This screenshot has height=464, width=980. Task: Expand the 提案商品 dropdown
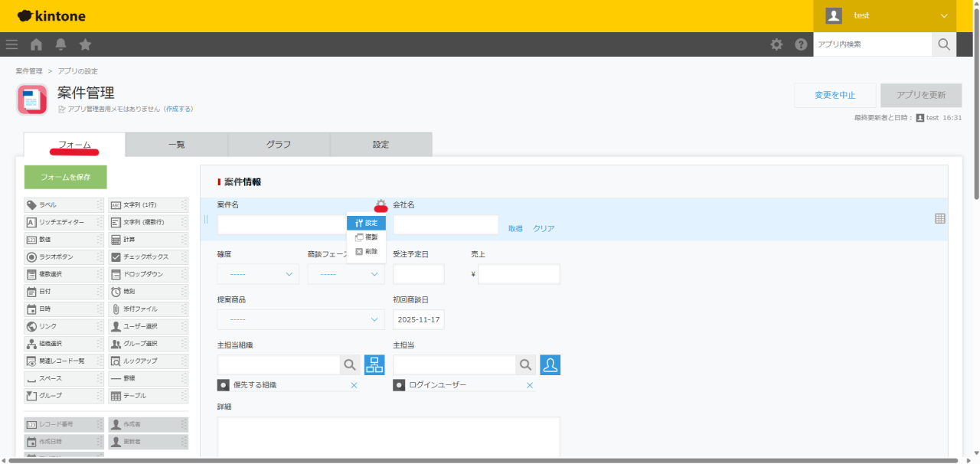click(x=301, y=319)
